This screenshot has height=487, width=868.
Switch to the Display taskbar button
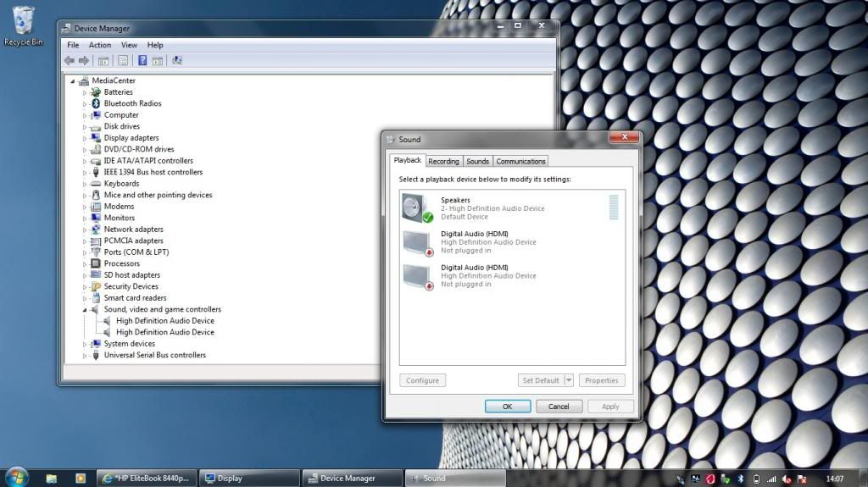(x=248, y=479)
